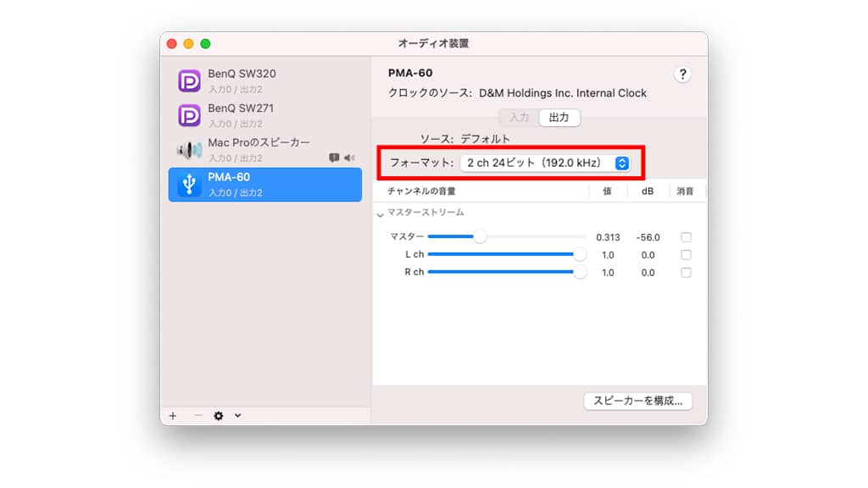Collapse the マスターストリーム section
This screenshot has width=868, height=488.
[380, 214]
